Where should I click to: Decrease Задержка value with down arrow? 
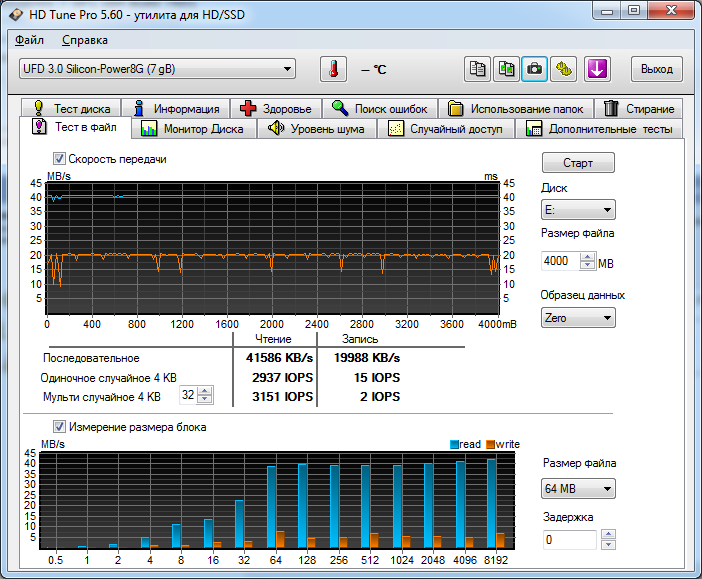pyautogui.click(x=608, y=545)
